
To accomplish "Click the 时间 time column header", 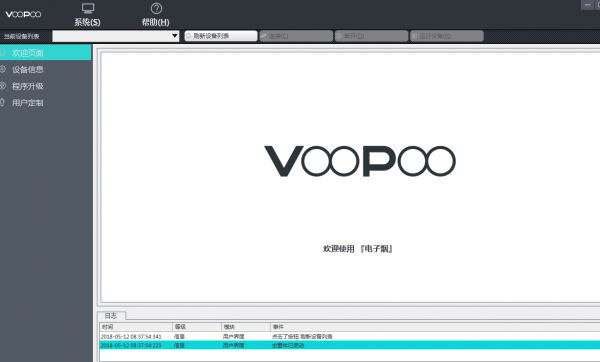I will pyautogui.click(x=136, y=327).
